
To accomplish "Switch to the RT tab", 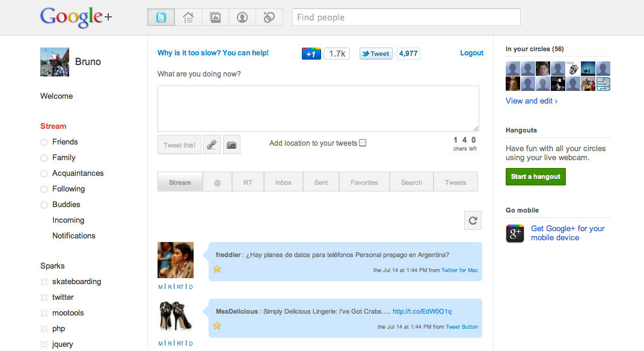I will click(x=248, y=182).
